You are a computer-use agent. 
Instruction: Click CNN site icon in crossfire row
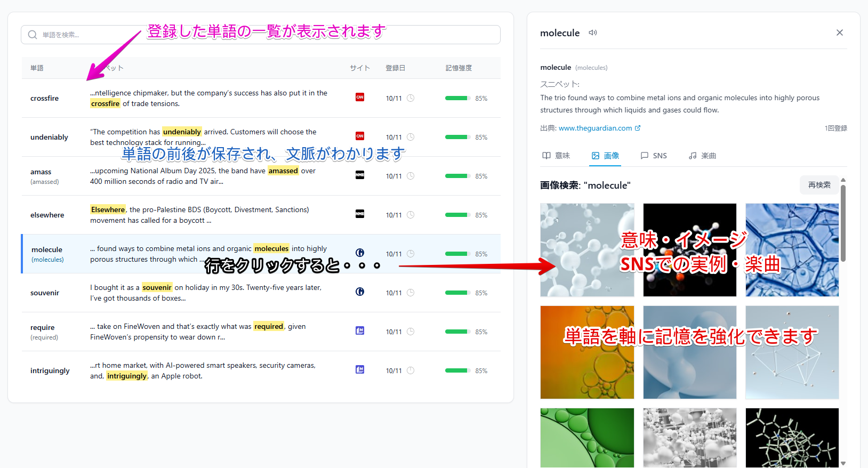tap(360, 97)
